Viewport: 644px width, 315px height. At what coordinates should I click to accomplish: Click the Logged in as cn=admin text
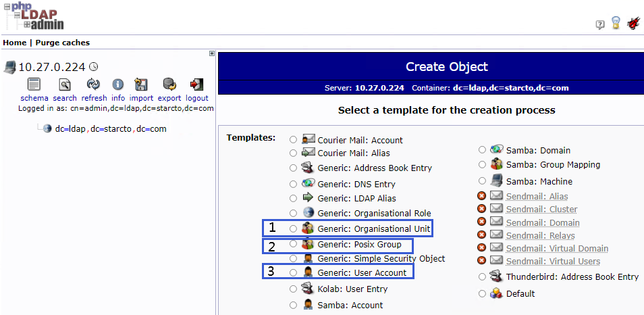(x=116, y=109)
